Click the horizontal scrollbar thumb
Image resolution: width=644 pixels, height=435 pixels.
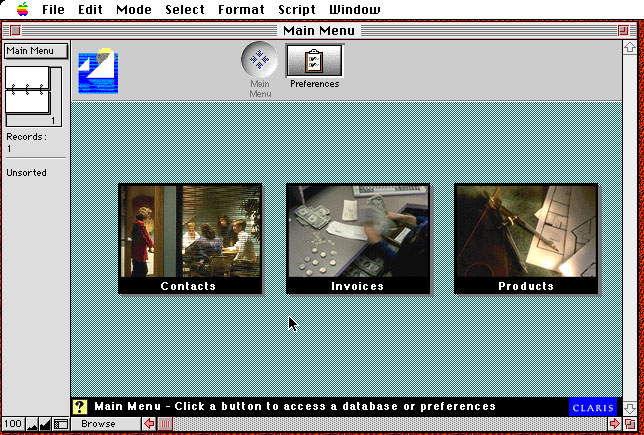(x=165, y=424)
